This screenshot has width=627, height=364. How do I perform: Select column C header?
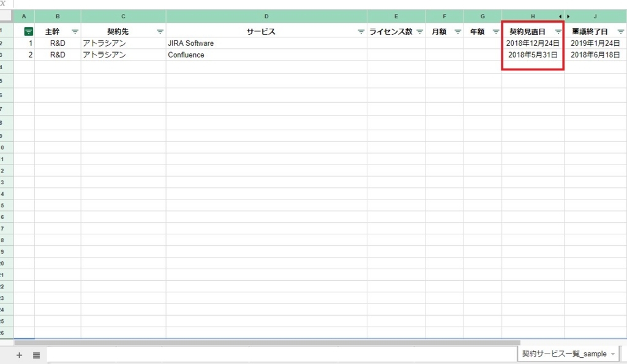123,17
